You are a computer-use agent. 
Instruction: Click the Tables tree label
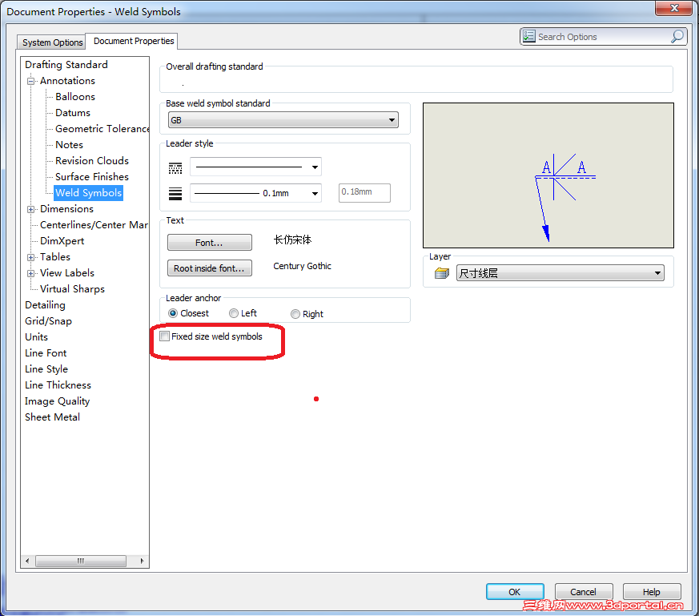54,257
